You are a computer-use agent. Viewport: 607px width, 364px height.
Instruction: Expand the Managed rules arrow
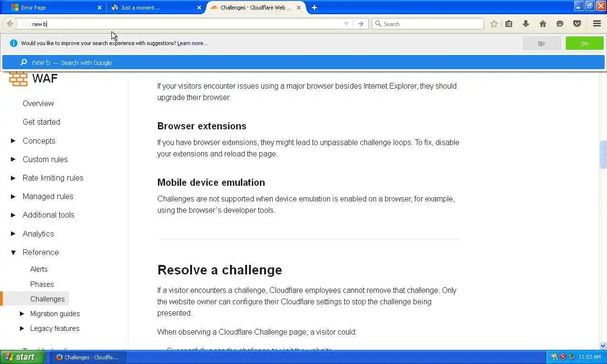click(x=13, y=196)
